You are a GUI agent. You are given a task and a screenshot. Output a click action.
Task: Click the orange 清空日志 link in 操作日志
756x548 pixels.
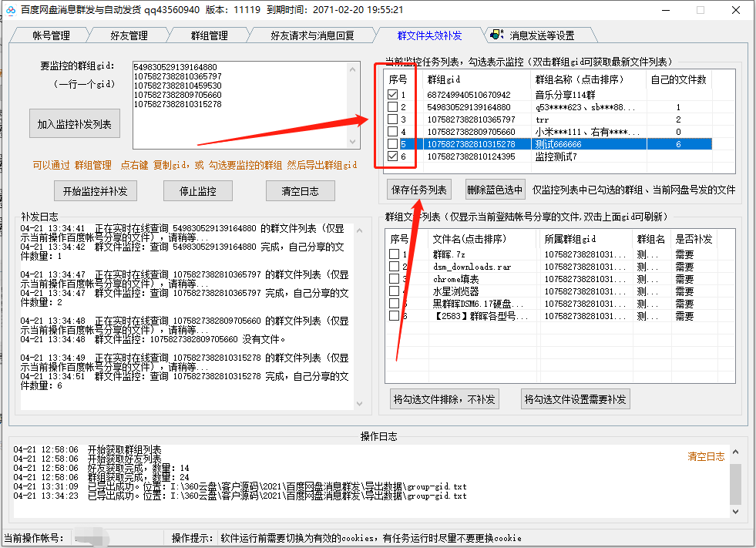[706, 456]
